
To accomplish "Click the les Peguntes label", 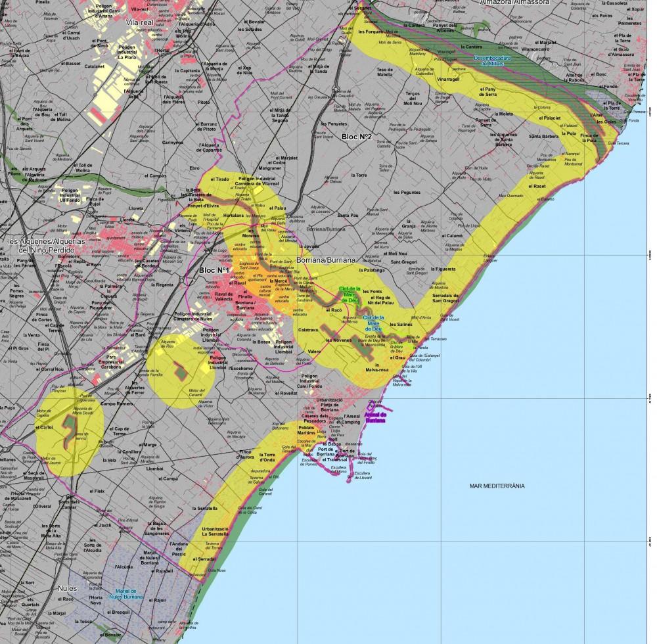I will point(406,192).
